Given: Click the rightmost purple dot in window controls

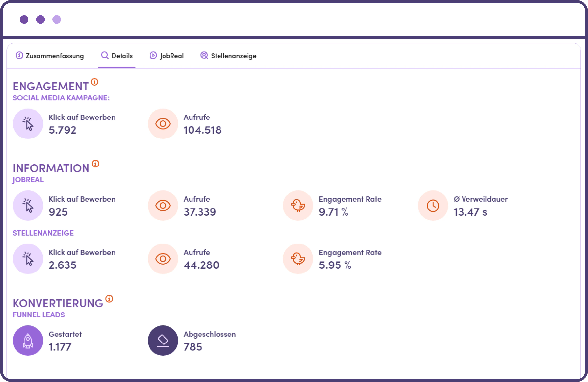Looking at the screenshot, I should click(x=57, y=19).
